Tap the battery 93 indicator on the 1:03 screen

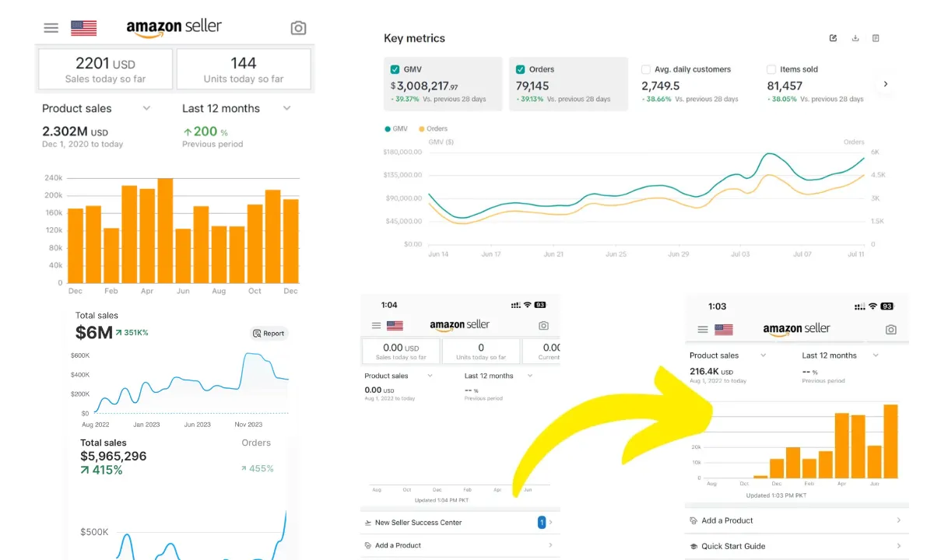tap(887, 306)
